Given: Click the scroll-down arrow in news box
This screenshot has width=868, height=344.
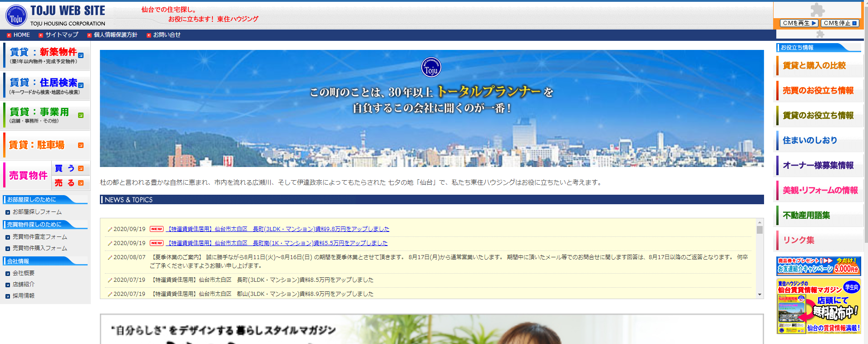Looking at the screenshot, I should (759, 295).
